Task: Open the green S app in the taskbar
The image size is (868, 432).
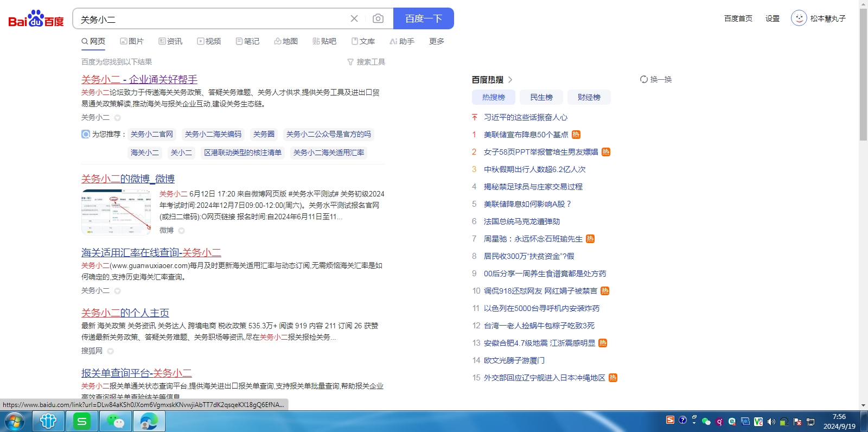Action: click(x=82, y=421)
